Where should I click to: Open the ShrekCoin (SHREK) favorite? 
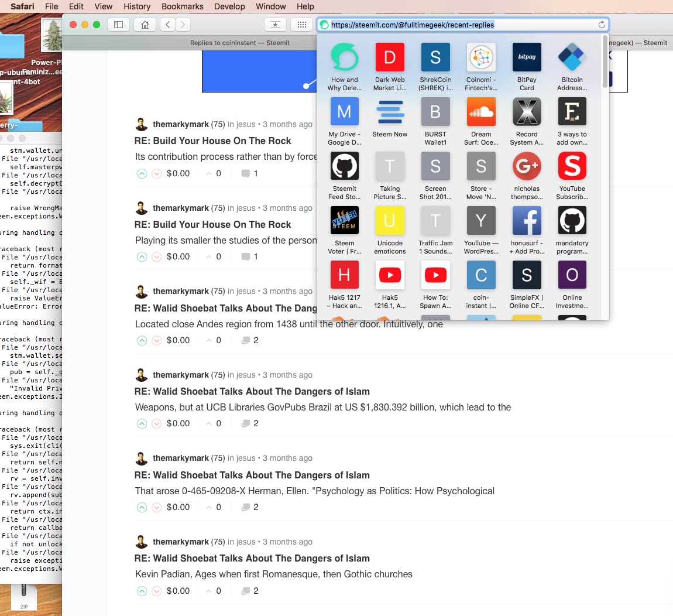(x=435, y=67)
